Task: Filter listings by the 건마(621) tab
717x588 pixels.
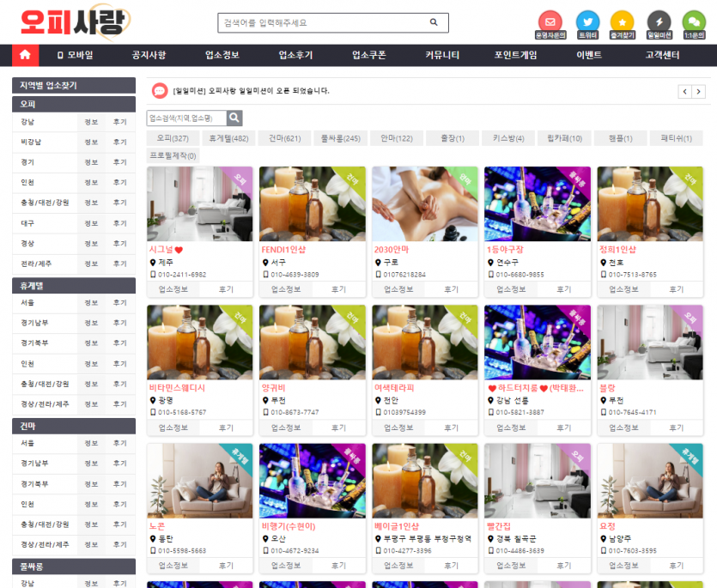Action: pos(284,138)
